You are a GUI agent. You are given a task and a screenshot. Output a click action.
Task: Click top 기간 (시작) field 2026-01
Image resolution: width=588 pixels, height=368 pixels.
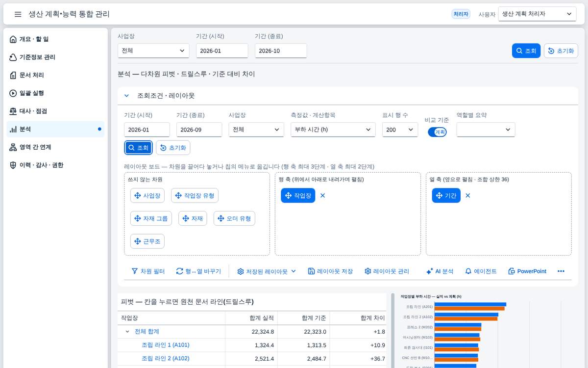222,51
